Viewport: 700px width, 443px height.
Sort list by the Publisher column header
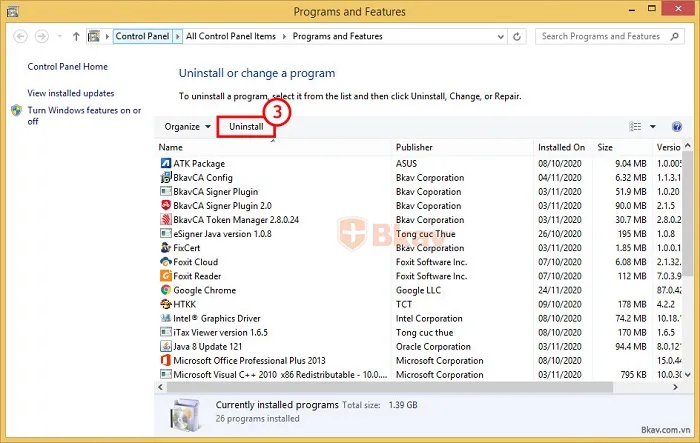(414, 147)
